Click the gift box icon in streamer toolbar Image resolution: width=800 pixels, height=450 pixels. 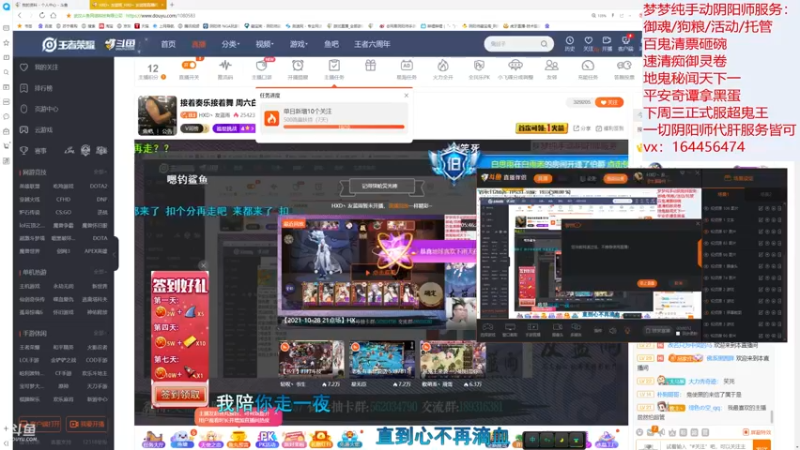370,65
